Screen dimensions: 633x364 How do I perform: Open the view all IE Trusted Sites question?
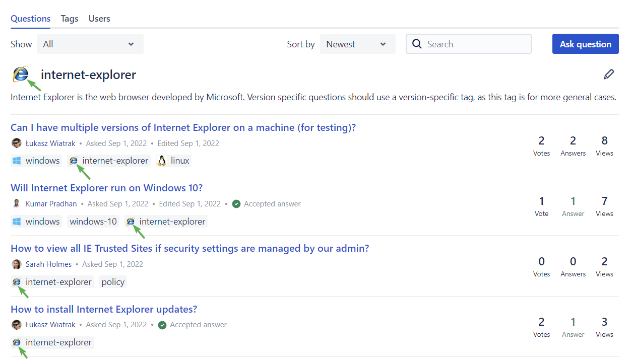(x=190, y=248)
